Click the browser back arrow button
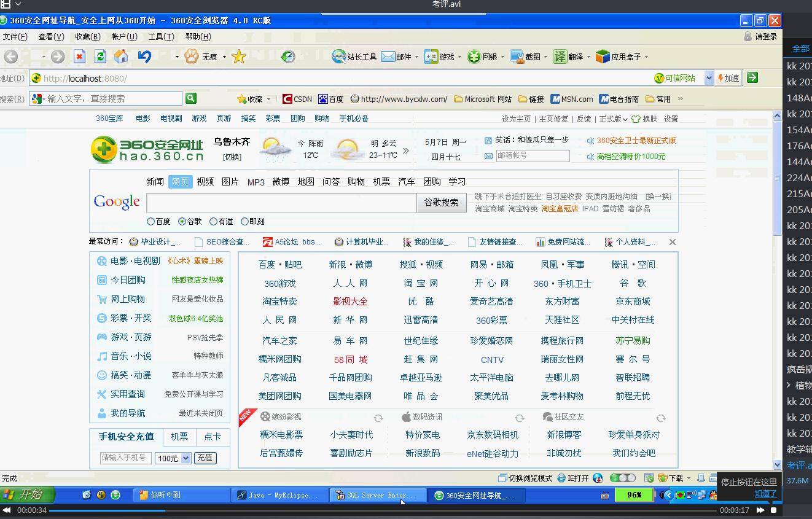The height and width of the screenshot is (519, 812). pos(11,57)
